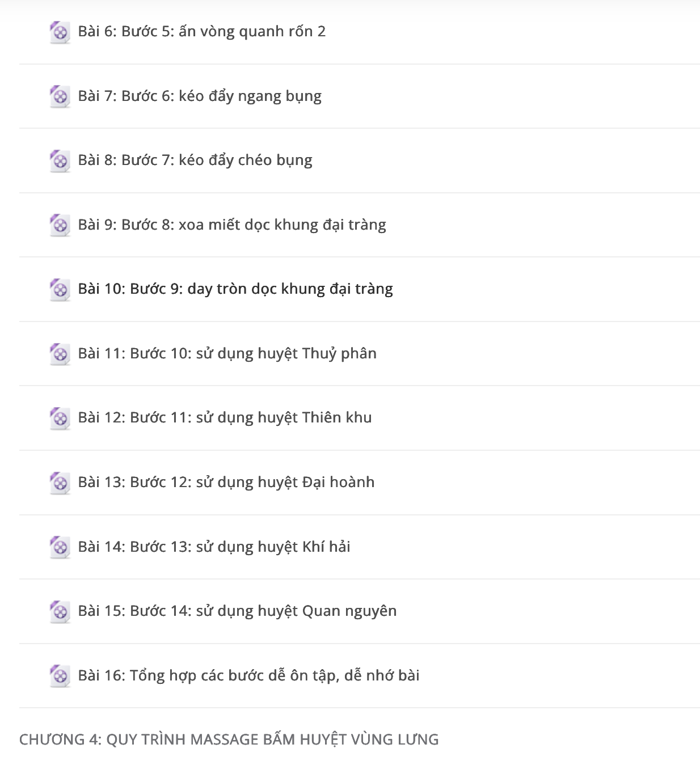Select video icon for Bài 9 lesson
This screenshot has width=700, height=778.
coord(60,225)
